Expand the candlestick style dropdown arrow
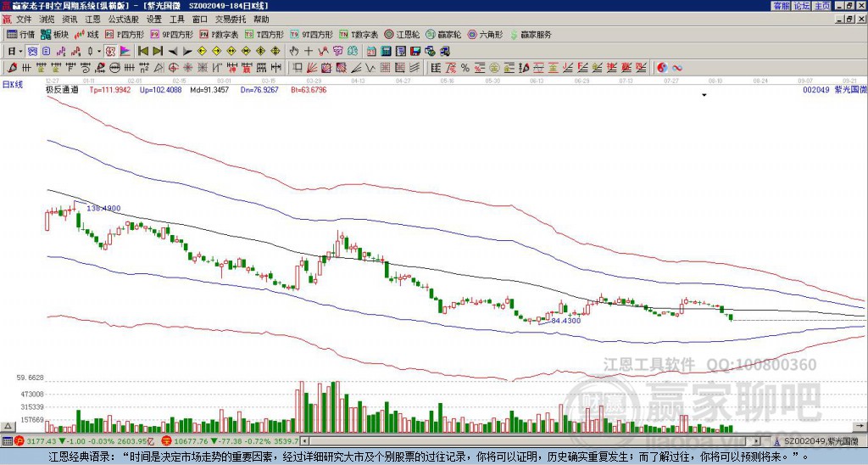Viewport: 868px width, 465px height. 98,52
